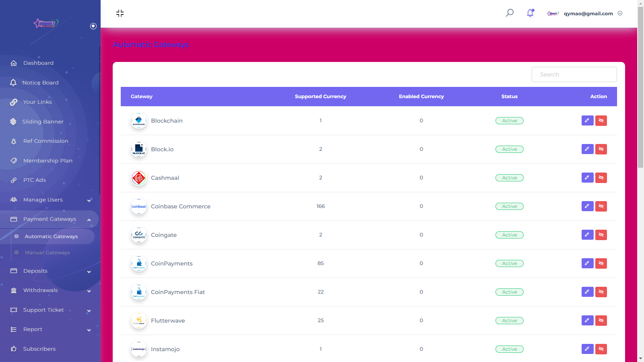
Task: Open the notifications bell icon
Action: pyautogui.click(x=530, y=13)
